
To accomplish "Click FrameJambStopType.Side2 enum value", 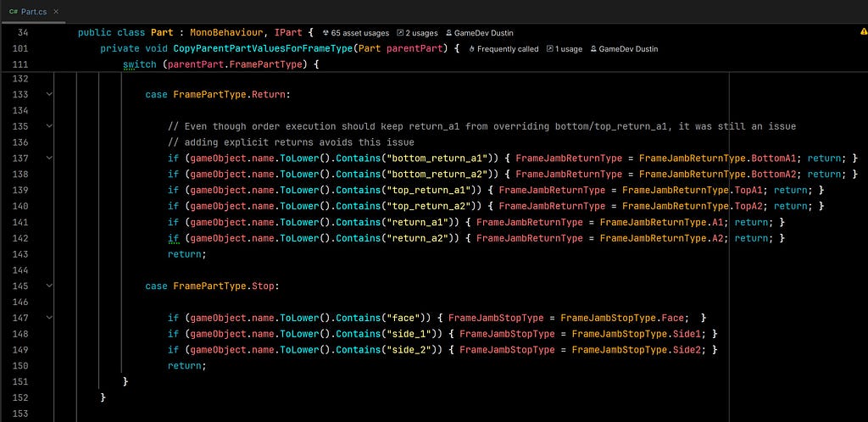I will click(x=636, y=350).
